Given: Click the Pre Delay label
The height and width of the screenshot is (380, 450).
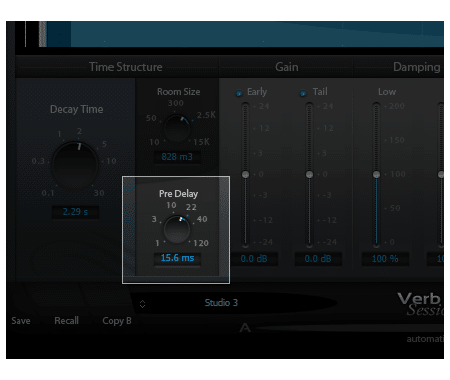Looking at the screenshot, I should (178, 194).
